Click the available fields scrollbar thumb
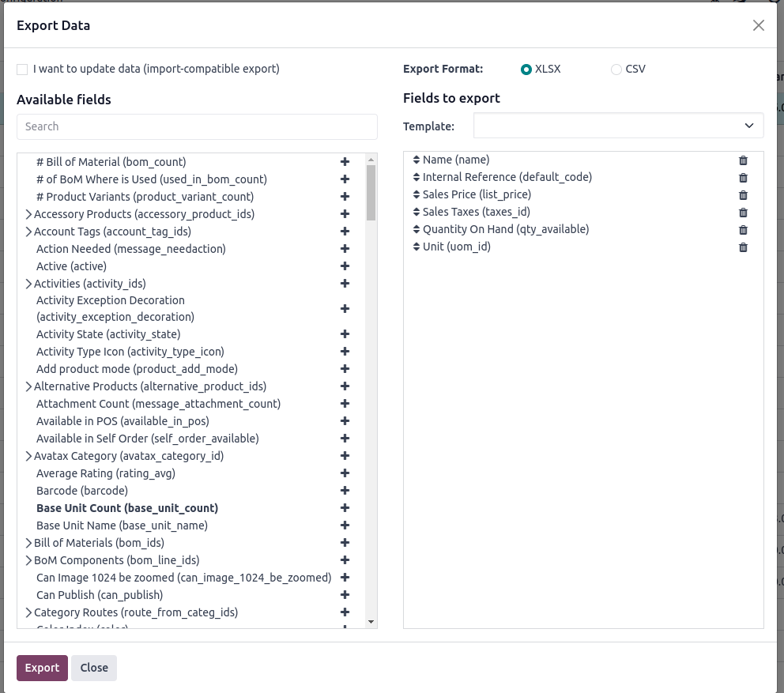784x693 pixels. 371,193
